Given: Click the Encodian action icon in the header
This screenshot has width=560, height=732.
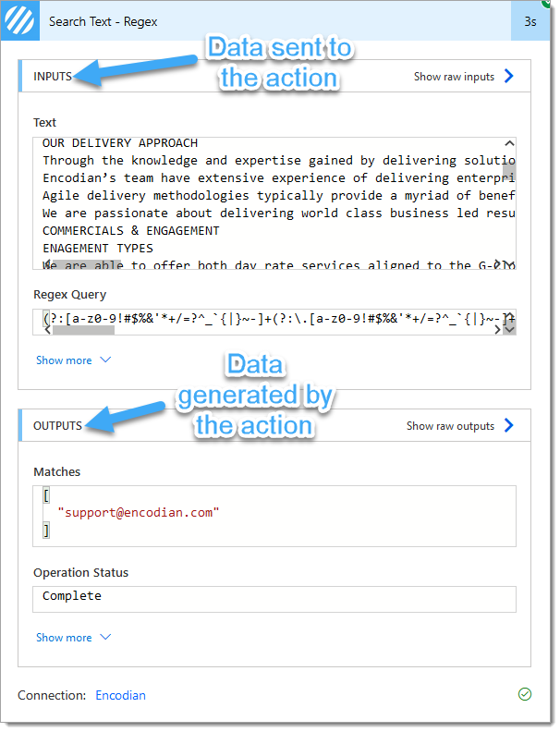Looking at the screenshot, I should [20, 20].
